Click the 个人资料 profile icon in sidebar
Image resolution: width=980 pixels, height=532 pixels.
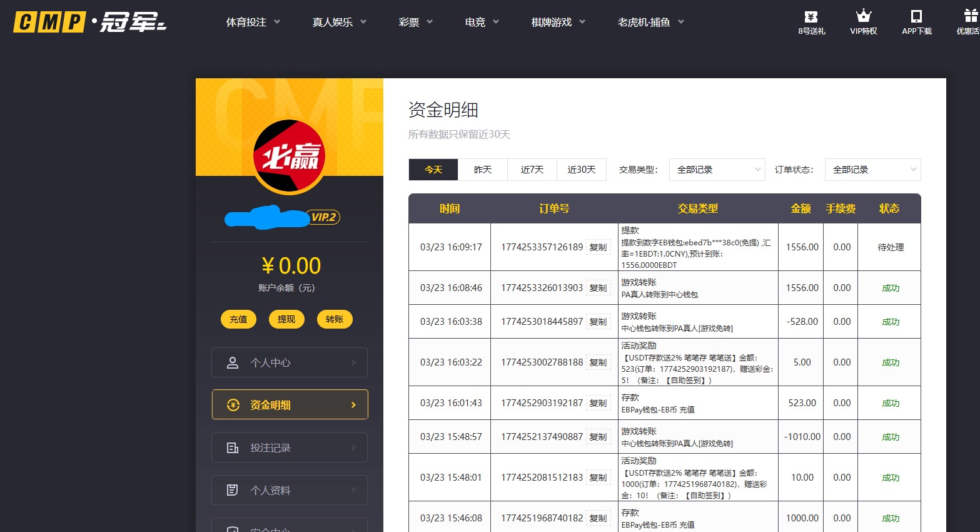(x=233, y=490)
